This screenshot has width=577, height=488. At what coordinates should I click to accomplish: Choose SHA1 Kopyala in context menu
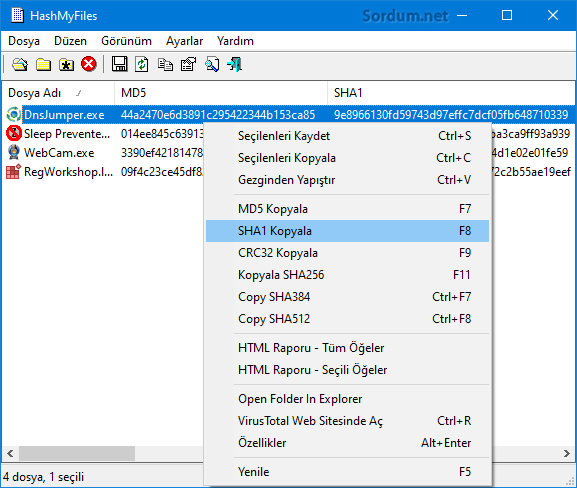coord(347,231)
